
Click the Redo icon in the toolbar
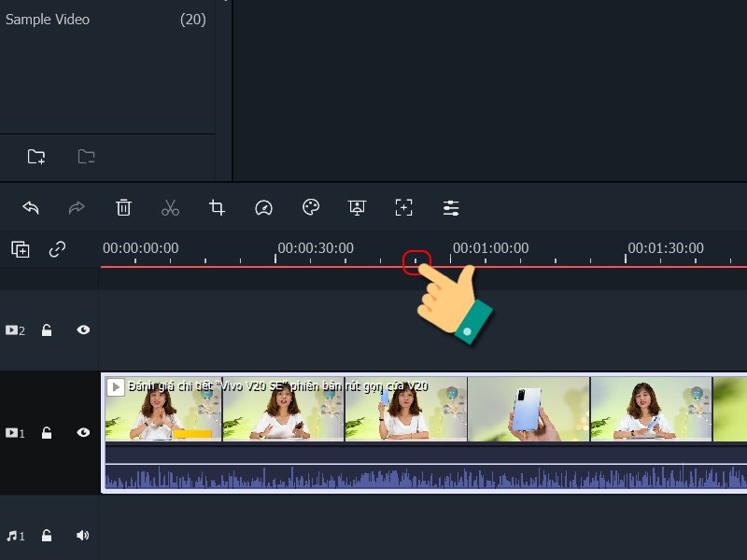click(77, 207)
